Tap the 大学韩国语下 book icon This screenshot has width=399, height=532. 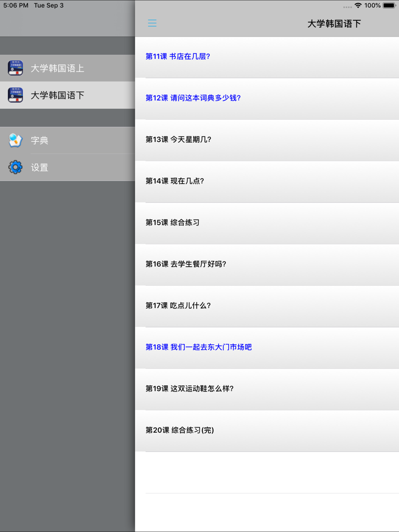pos(16,95)
